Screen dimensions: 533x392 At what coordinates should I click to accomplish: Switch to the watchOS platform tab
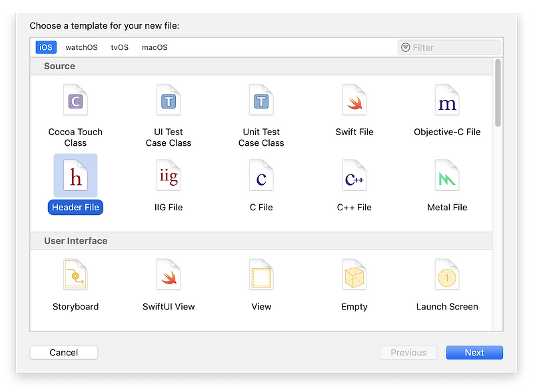(81, 47)
